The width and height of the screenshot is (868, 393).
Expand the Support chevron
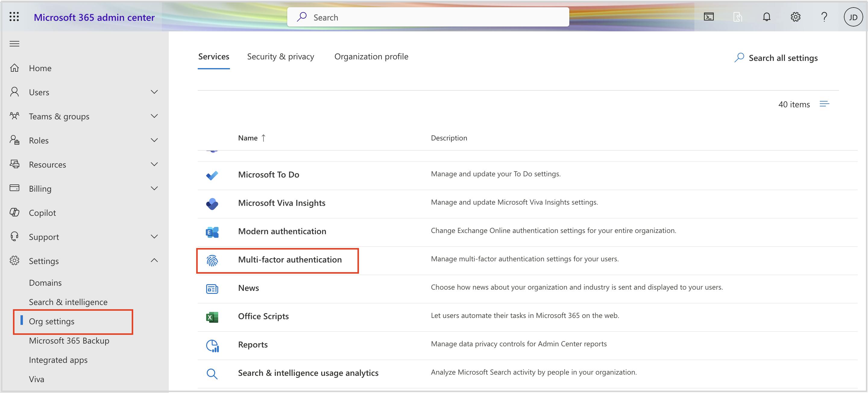(154, 236)
